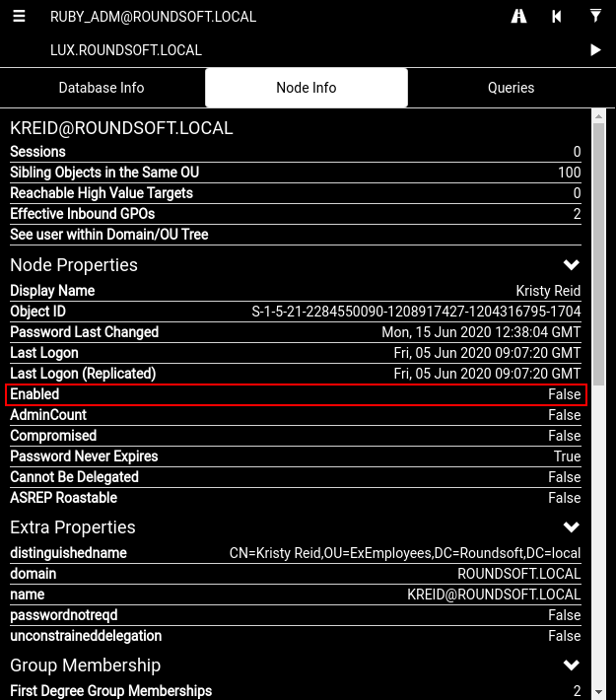Viewport: 616px width, 700px height.
Task: Click the RUBY_ADM start node search field
Action: click(266, 17)
